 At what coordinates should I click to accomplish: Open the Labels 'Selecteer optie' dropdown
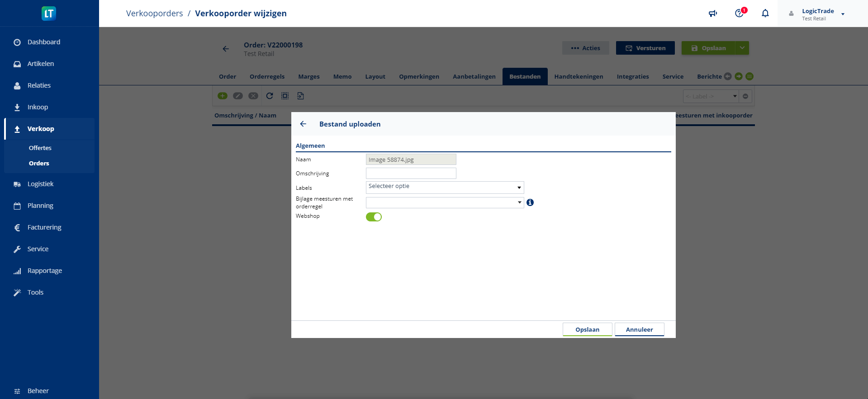tap(445, 187)
